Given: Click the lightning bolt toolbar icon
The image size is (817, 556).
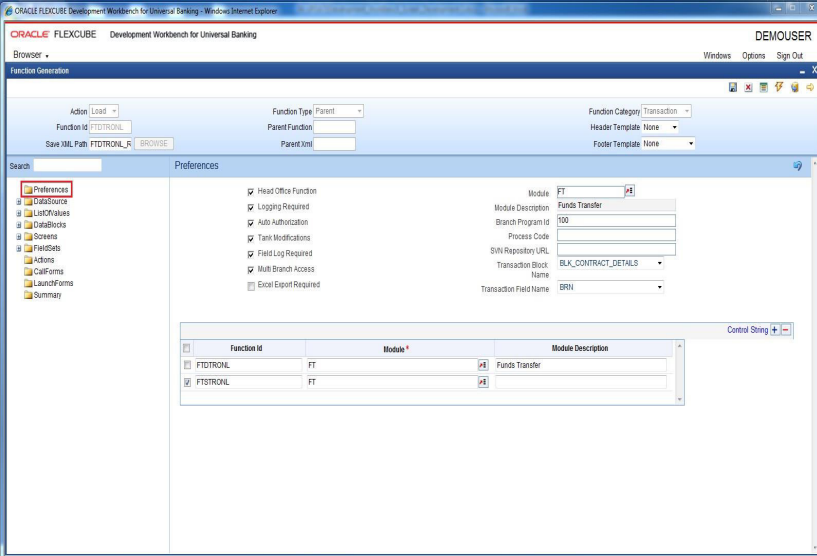Looking at the screenshot, I should click(779, 87).
